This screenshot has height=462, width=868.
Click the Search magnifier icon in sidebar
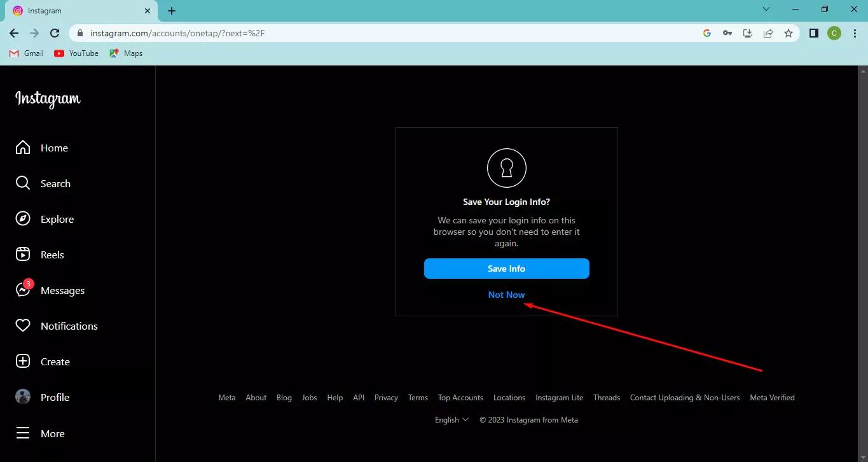click(23, 183)
